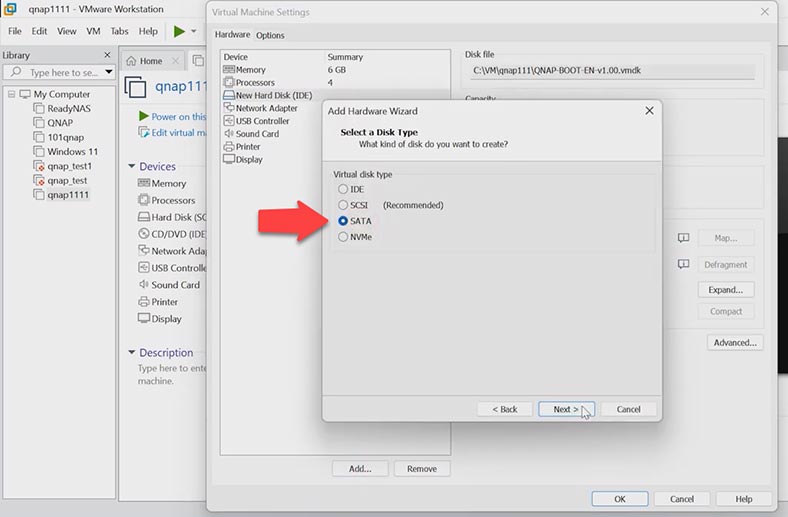Go Back in Add Hardware Wizard
788x517 pixels.
coord(505,409)
